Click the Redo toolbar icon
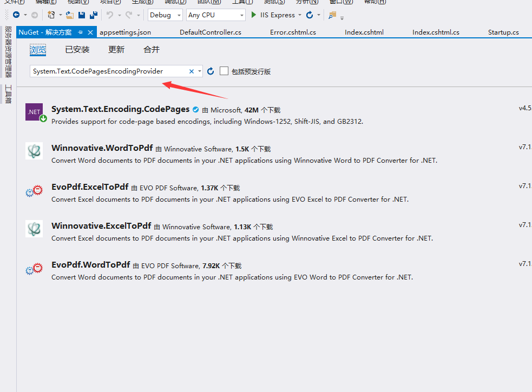 (x=129, y=15)
